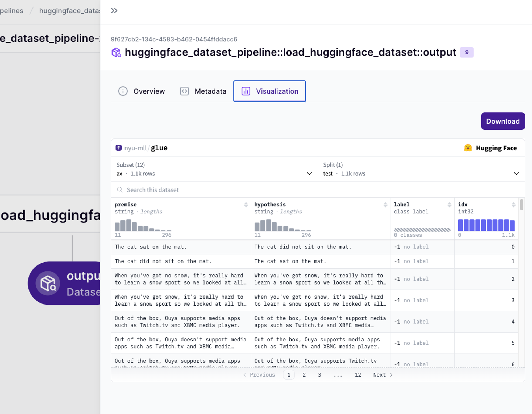Click premise 'Out of the box, Ouya doesn't support' cell

[x=181, y=343]
